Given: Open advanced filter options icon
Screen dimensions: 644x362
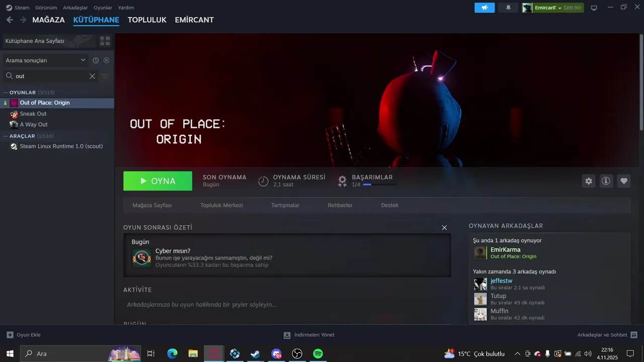Looking at the screenshot, I should 105,76.
